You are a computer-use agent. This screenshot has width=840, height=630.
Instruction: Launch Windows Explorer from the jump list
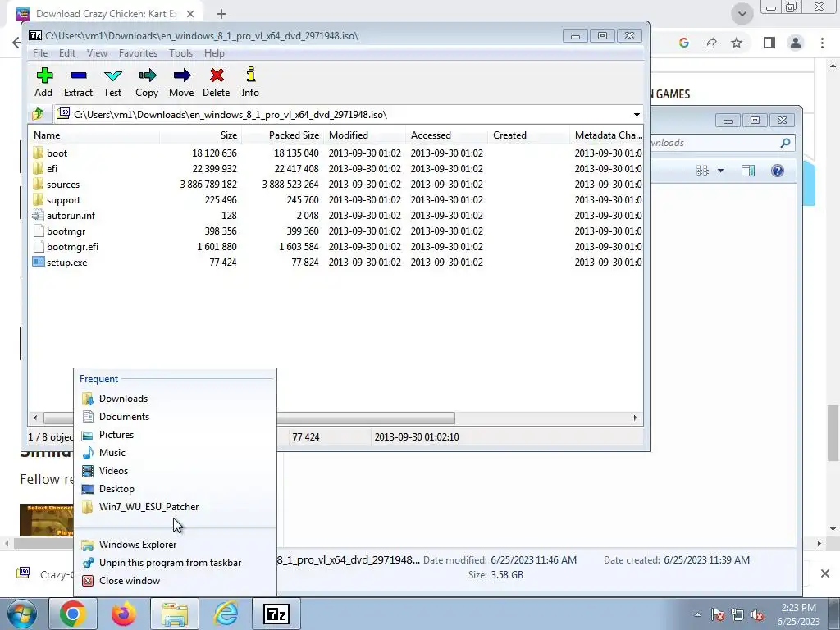coord(176,545)
